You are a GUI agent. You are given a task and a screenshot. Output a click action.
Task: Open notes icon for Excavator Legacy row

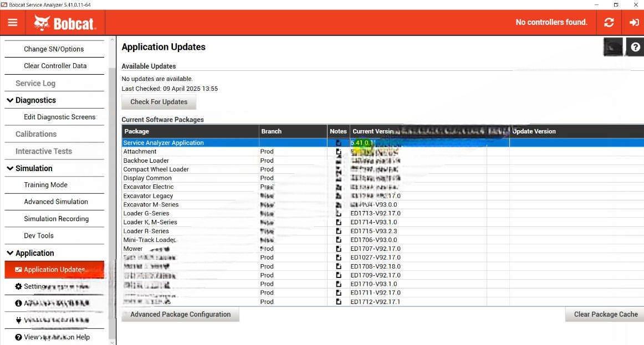point(339,196)
